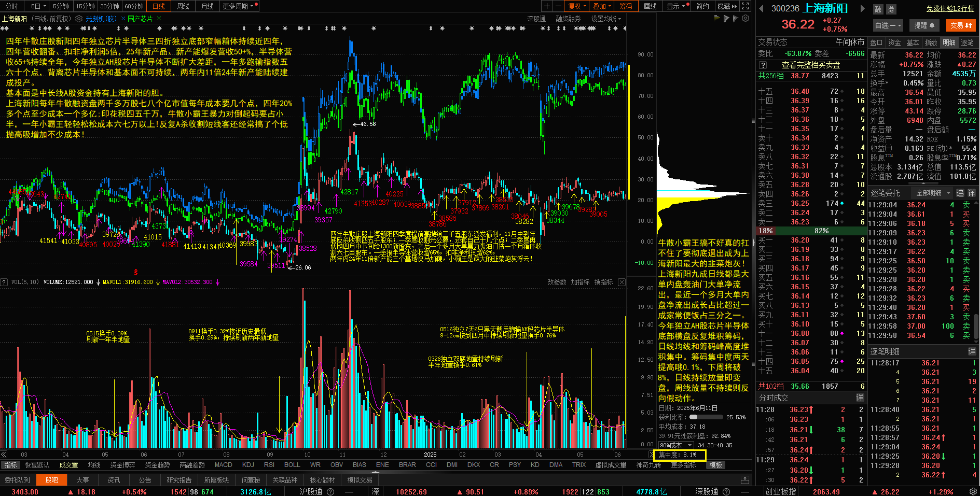Toggle 隐藏 side panel
This screenshot has height=496, width=980.
[727, 6]
